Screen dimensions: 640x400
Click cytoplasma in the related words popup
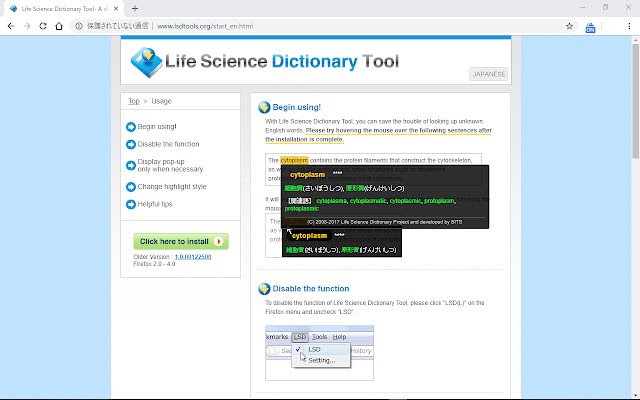coord(331,201)
